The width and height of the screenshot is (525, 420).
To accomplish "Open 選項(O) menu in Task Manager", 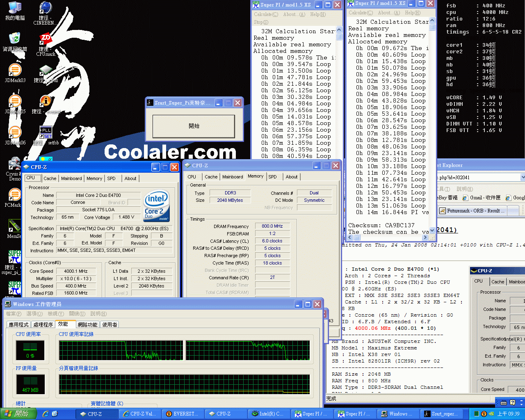I will point(34,314).
